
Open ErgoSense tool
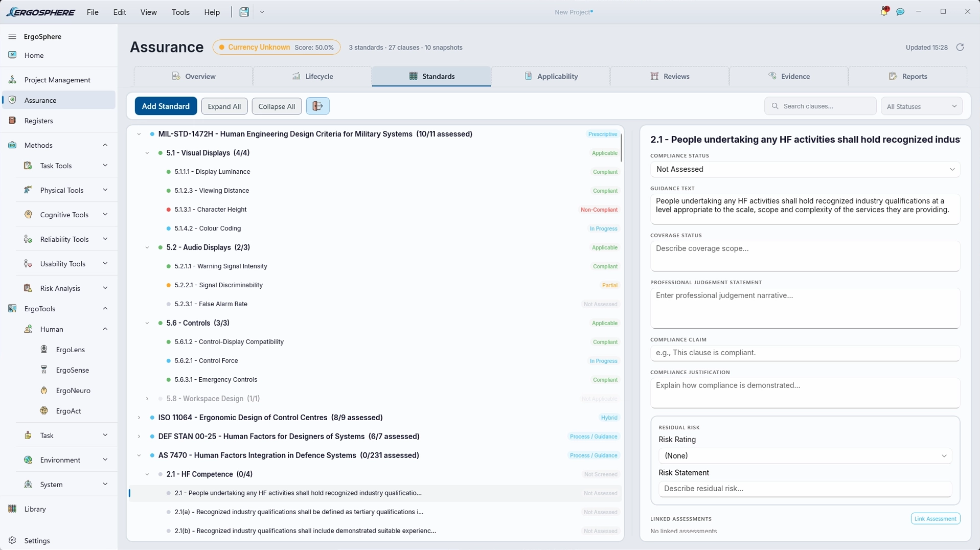[72, 370]
